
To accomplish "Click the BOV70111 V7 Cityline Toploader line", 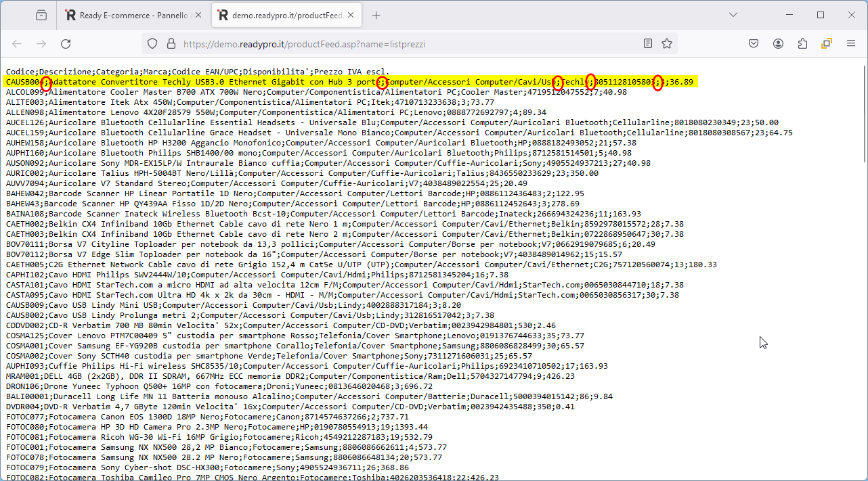I will point(330,244).
